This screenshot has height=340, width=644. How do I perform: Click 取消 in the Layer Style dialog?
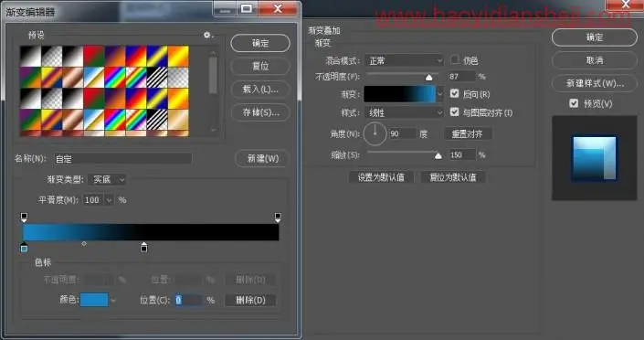(595, 60)
